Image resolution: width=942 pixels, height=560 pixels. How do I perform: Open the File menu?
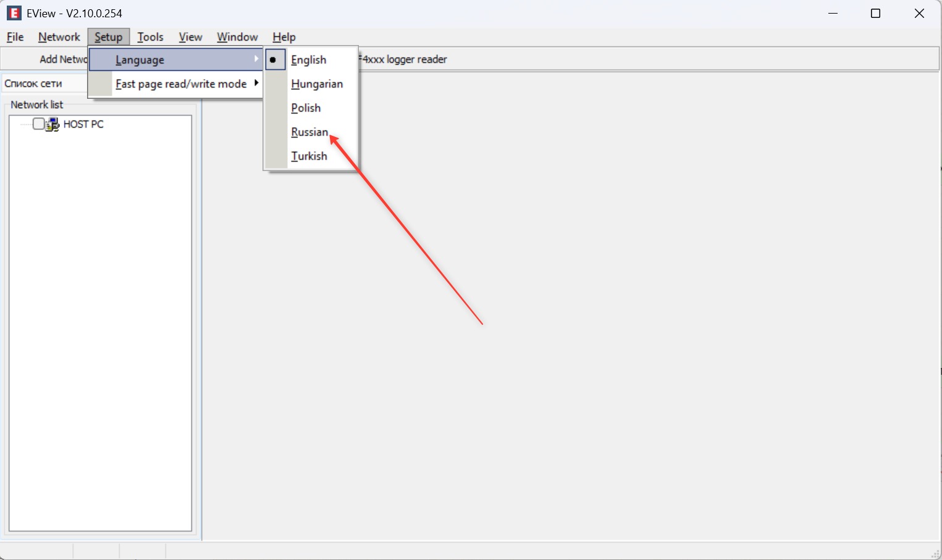click(x=15, y=37)
